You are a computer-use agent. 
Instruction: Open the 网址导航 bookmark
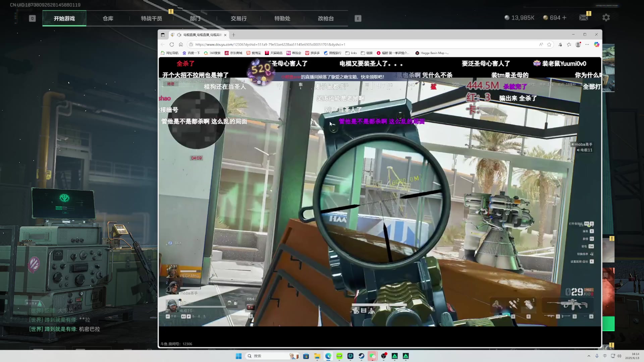click(170, 53)
